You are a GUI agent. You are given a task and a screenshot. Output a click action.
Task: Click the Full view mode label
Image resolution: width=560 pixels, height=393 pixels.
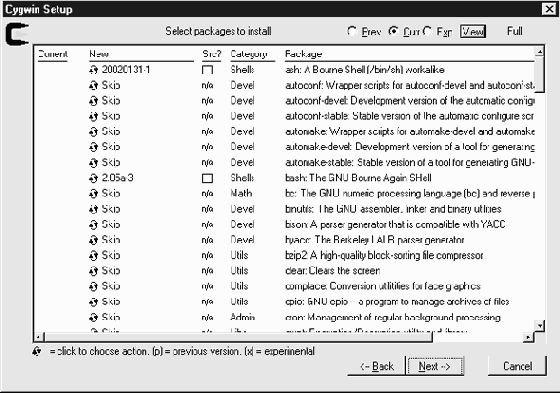coord(515,31)
